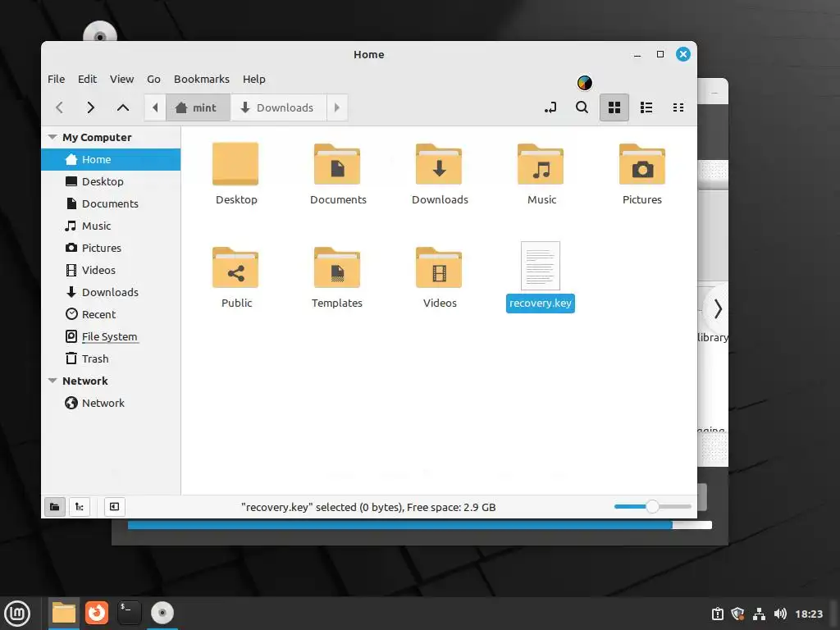Click the progress bar in background window
The height and width of the screenshot is (630, 840).
click(x=419, y=525)
